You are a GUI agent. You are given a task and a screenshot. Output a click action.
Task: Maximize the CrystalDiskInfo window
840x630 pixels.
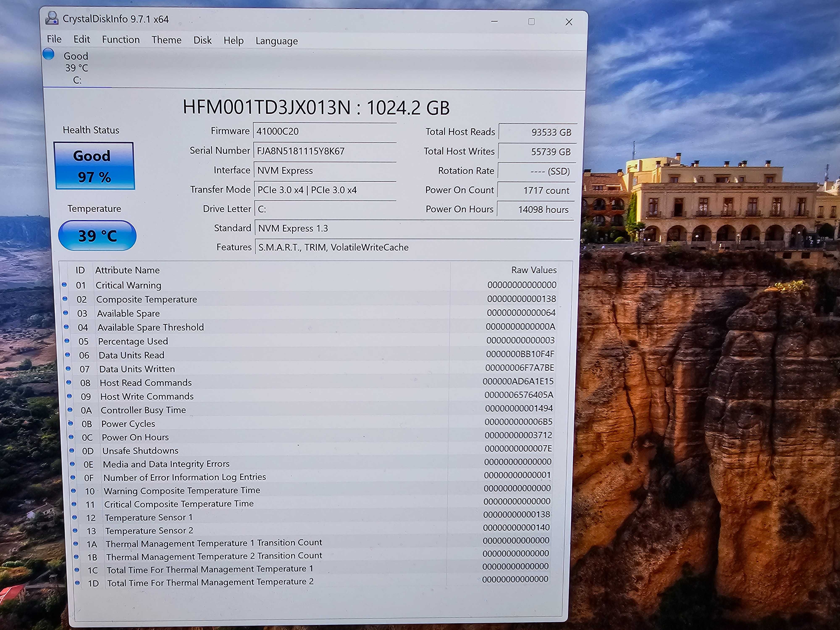coord(531,22)
